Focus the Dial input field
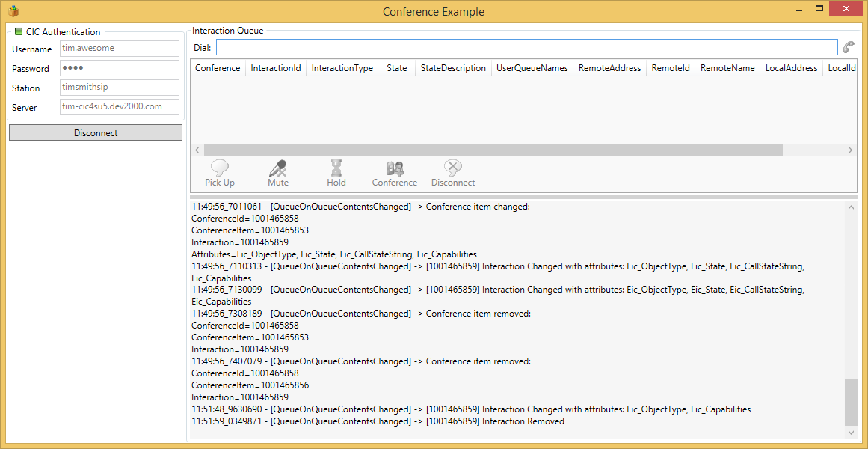The image size is (868, 449). click(x=526, y=48)
